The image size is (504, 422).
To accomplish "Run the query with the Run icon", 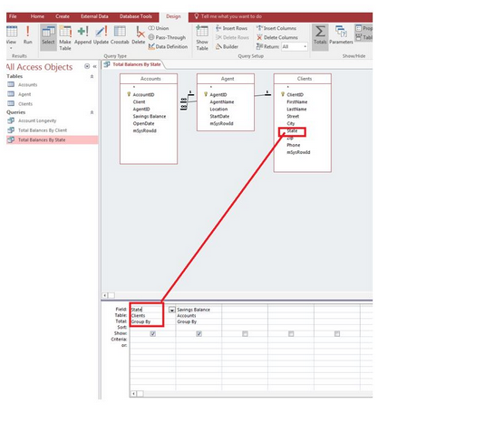I will point(27,35).
